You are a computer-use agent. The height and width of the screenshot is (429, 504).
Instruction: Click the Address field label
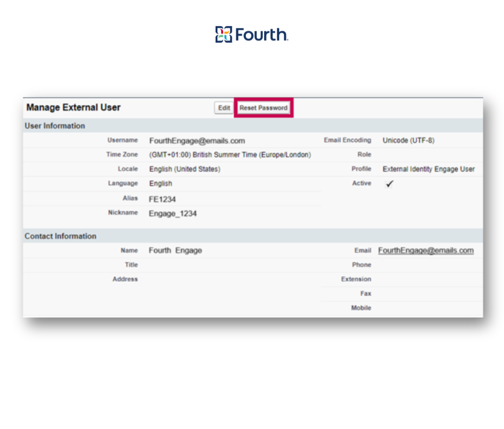(125, 279)
